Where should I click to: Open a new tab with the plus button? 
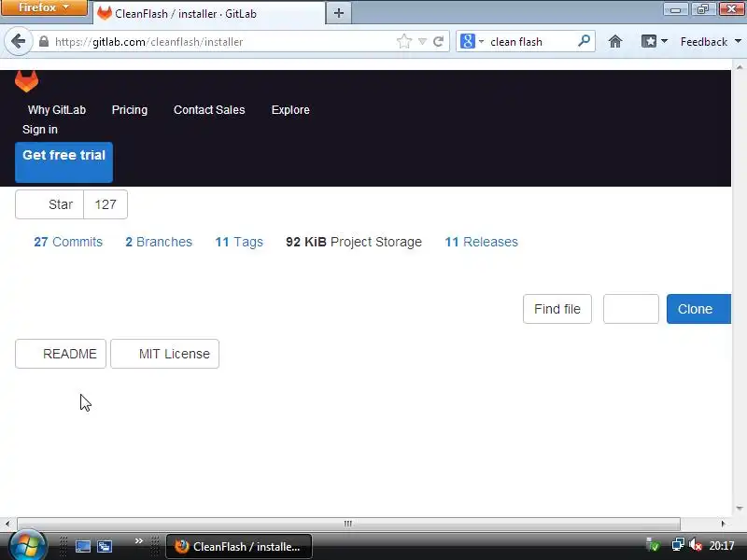click(339, 13)
